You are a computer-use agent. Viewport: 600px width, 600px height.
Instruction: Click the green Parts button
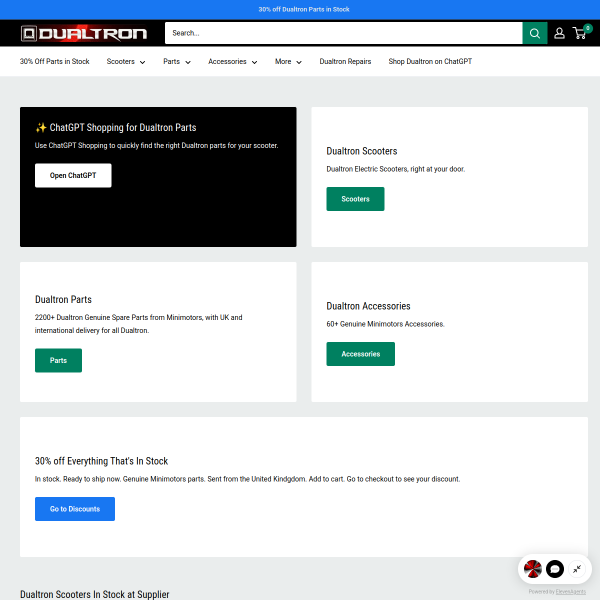pos(58,360)
